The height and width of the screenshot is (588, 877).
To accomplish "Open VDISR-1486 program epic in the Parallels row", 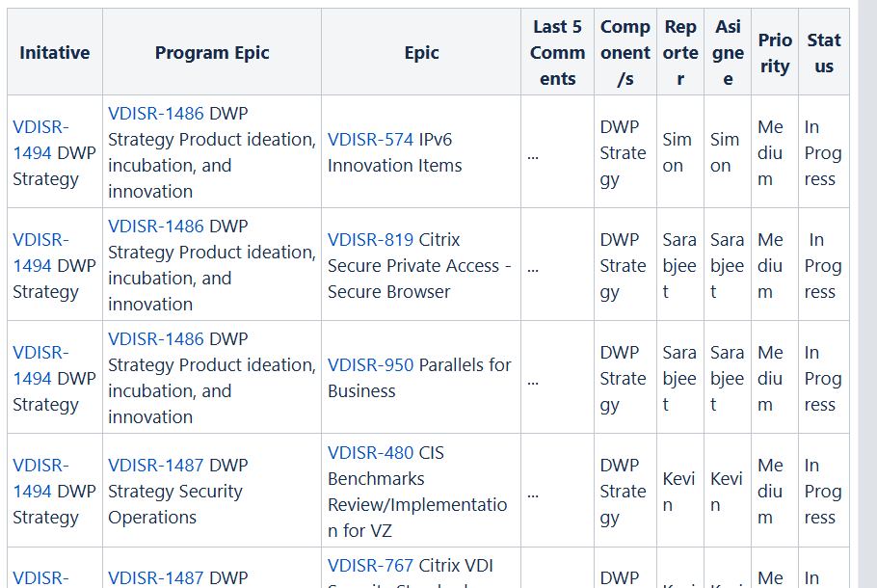I will click(x=156, y=339).
